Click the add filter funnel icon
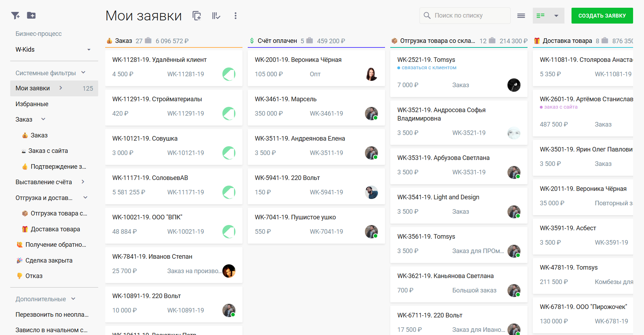Viewport: 644px width, 335px height. click(x=15, y=15)
